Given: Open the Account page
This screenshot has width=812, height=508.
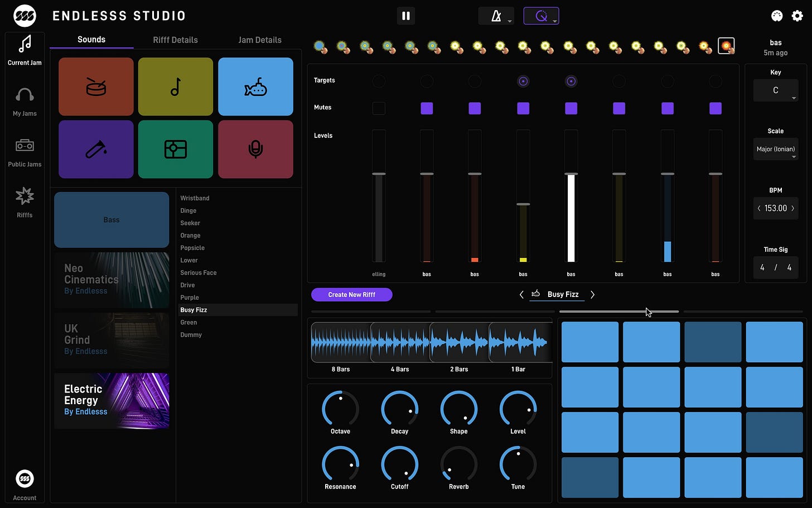Looking at the screenshot, I should [25, 485].
